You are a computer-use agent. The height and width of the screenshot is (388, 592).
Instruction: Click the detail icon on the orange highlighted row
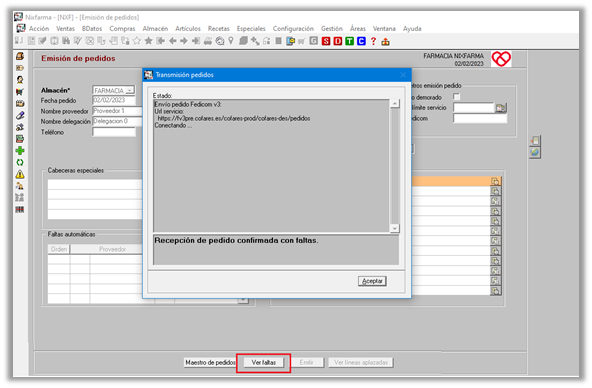495,181
